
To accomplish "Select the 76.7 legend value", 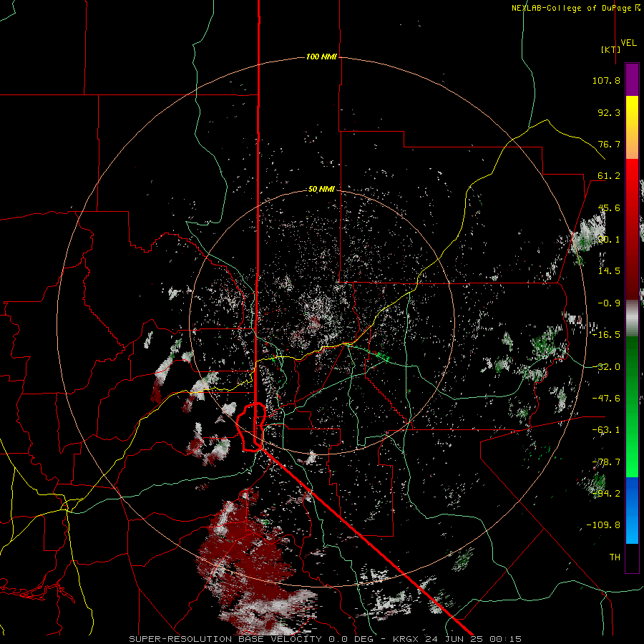I will [609, 144].
